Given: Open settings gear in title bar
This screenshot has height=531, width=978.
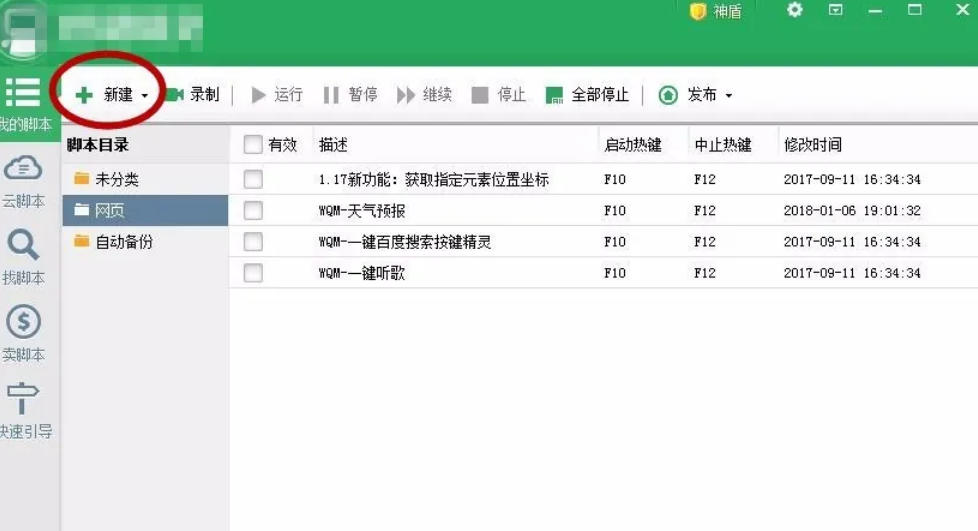Looking at the screenshot, I should click(795, 10).
